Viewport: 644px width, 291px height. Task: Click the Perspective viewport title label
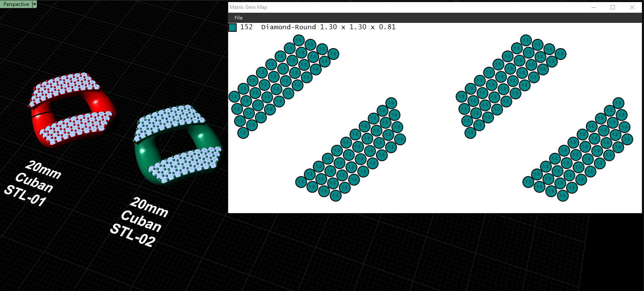tap(16, 4)
